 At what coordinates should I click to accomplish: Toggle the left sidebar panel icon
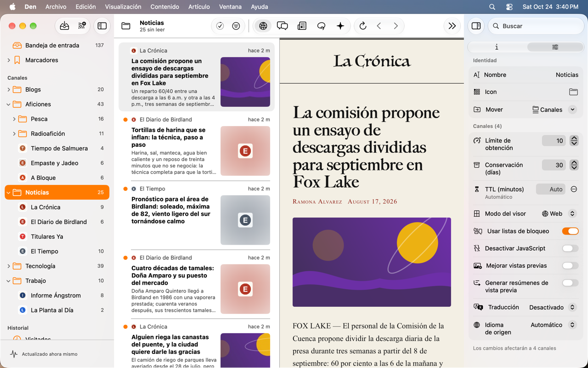[102, 26]
